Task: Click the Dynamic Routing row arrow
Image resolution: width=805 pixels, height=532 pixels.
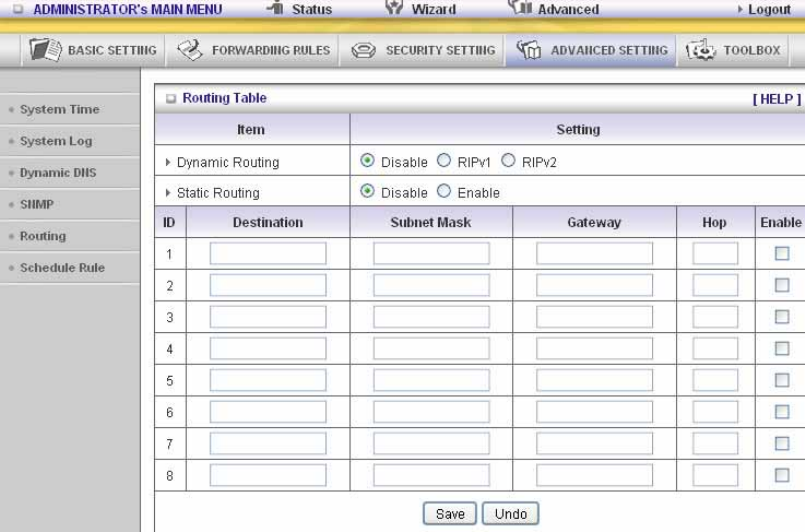Action: click(x=168, y=162)
